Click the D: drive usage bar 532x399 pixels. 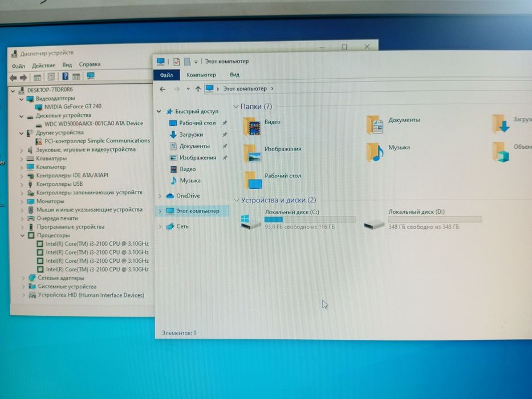[x=434, y=219]
